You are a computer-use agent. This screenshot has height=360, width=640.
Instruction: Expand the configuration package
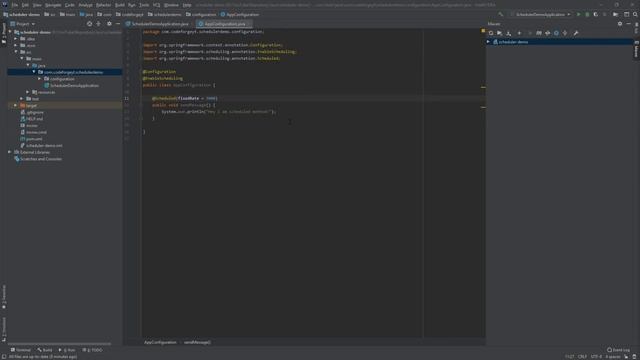tap(40, 78)
